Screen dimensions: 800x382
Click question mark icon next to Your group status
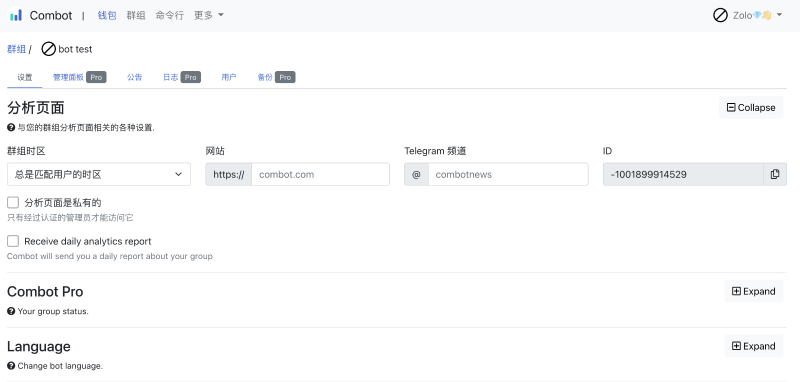(11, 311)
